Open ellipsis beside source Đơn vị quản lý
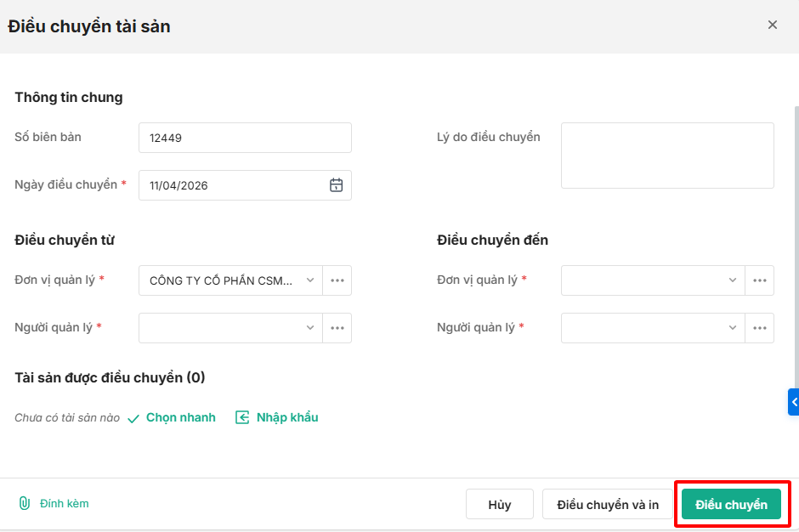 (337, 280)
